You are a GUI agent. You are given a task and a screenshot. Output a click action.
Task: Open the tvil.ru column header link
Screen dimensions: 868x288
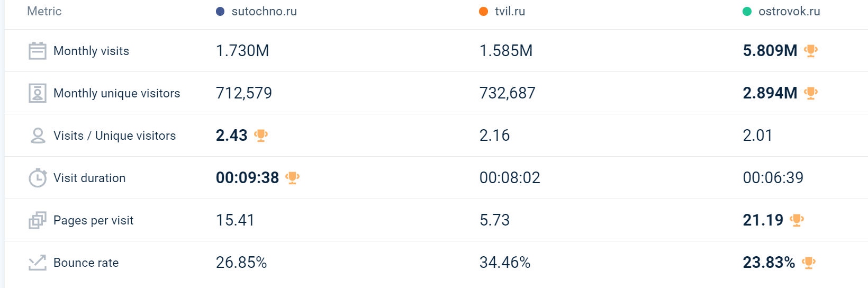[x=510, y=12]
